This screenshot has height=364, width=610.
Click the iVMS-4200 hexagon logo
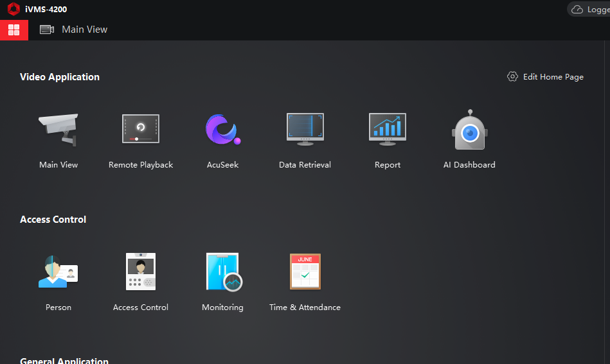pyautogui.click(x=13, y=9)
